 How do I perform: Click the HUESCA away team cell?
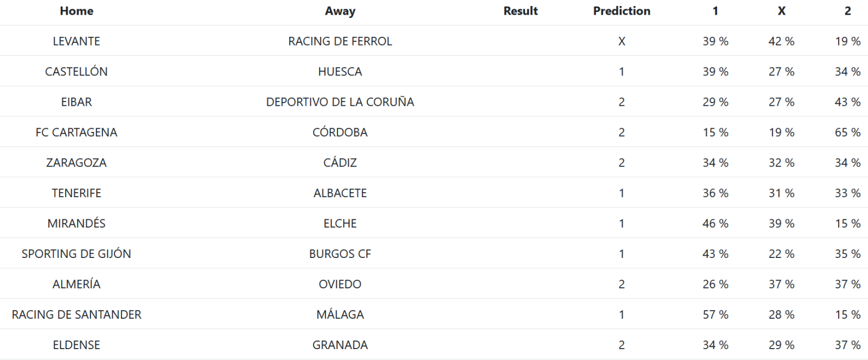(340, 72)
